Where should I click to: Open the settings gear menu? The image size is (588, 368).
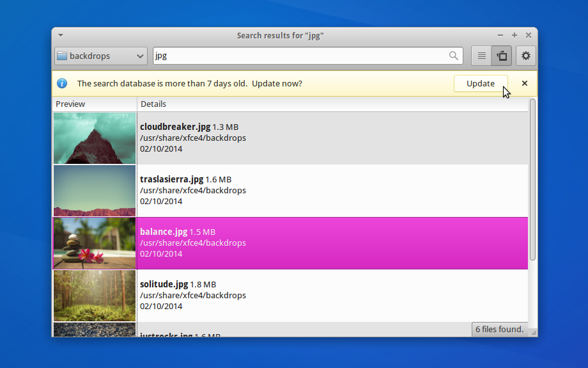526,56
